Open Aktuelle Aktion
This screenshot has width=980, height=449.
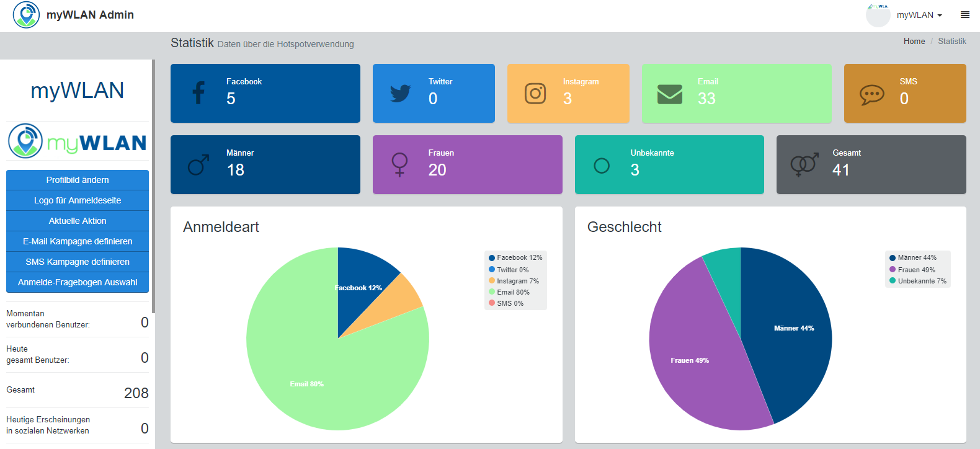(x=78, y=221)
